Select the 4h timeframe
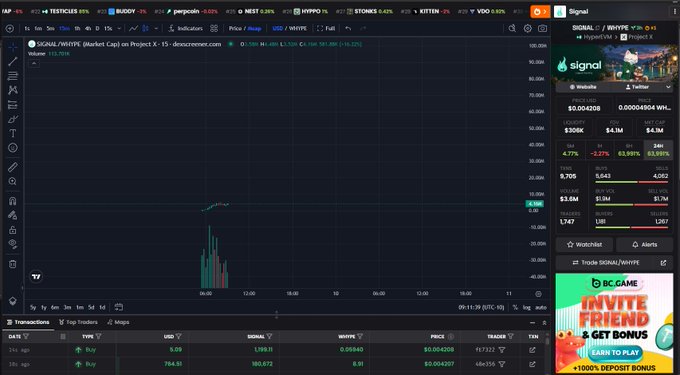This screenshot has height=375, width=680. click(x=88, y=29)
